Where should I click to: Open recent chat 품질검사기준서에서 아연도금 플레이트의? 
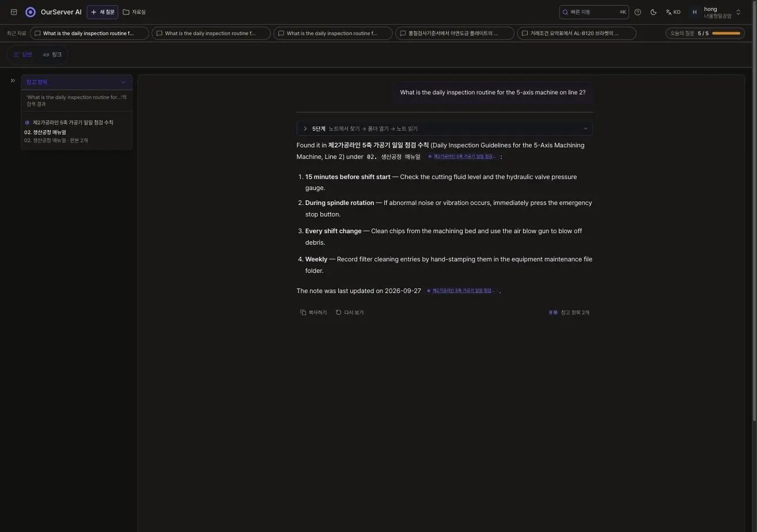(x=456, y=33)
